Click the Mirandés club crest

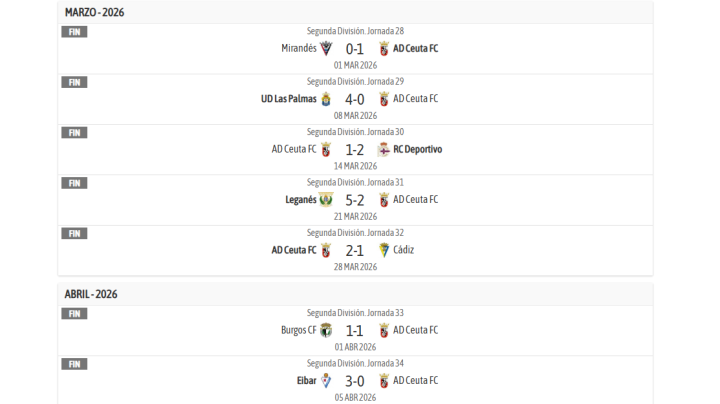pyautogui.click(x=326, y=48)
